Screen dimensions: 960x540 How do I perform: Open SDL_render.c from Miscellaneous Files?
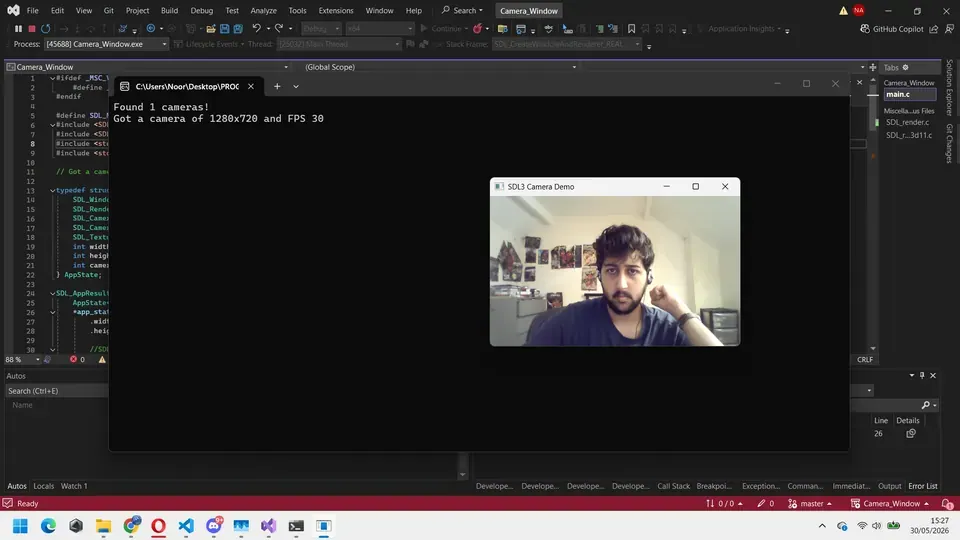click(x=907, y=122)
